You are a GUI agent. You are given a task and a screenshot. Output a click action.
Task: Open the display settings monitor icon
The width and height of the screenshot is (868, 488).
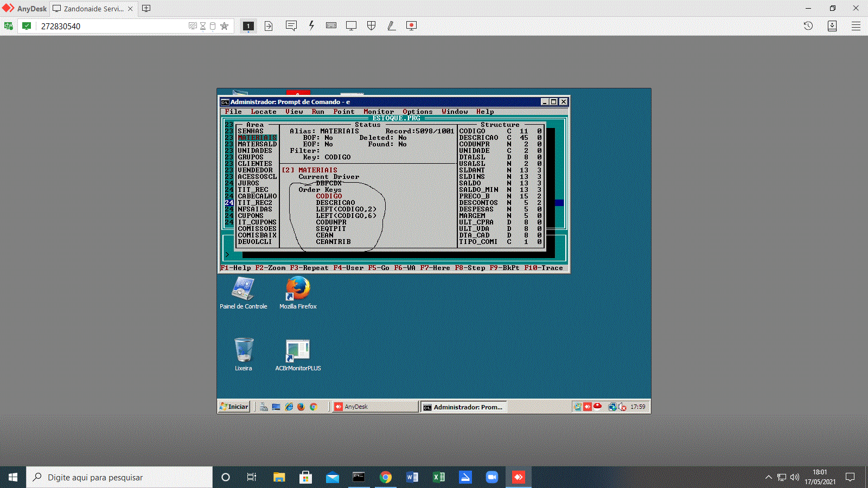coord(351,26)
